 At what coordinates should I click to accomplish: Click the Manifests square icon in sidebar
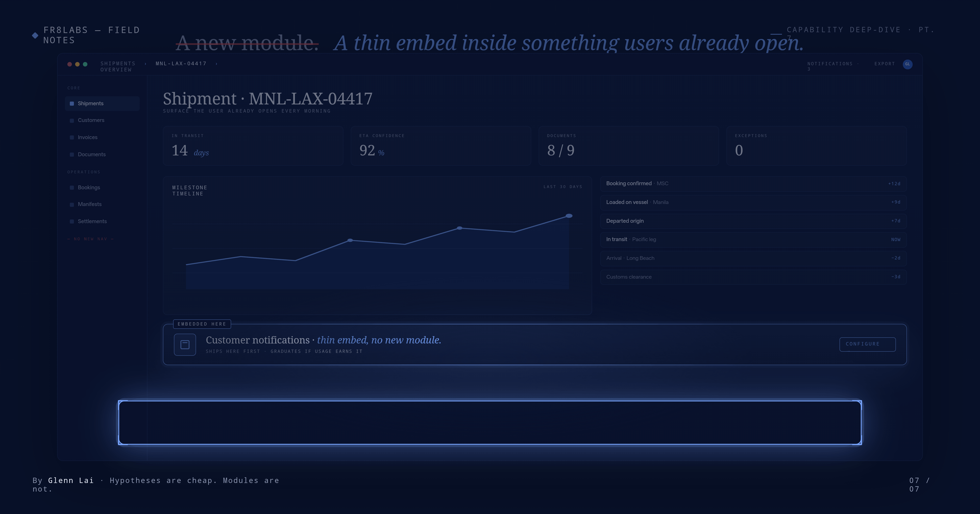[72, 205]
